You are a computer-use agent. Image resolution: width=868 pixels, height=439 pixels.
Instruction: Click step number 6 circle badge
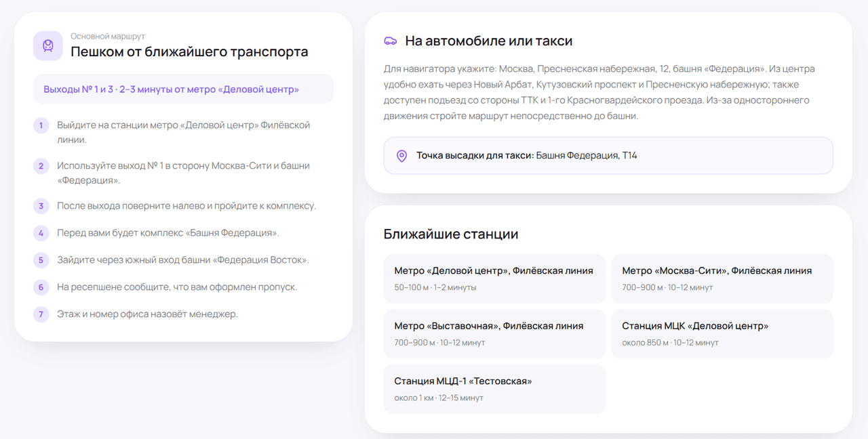pyautogui.click(x=41, y=287)
